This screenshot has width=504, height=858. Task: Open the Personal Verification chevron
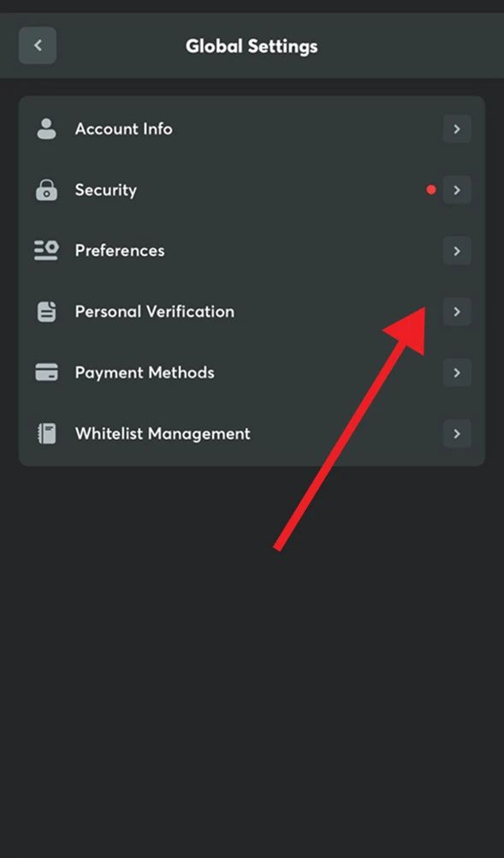(456, 311)
